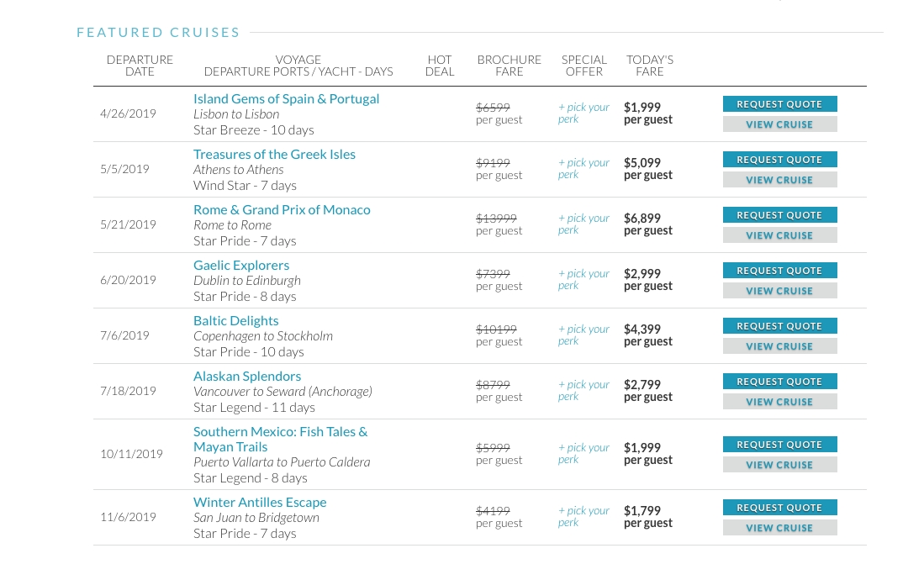
Task: Select the 11/6/2019 departure date
Action: tap(128, 517)
